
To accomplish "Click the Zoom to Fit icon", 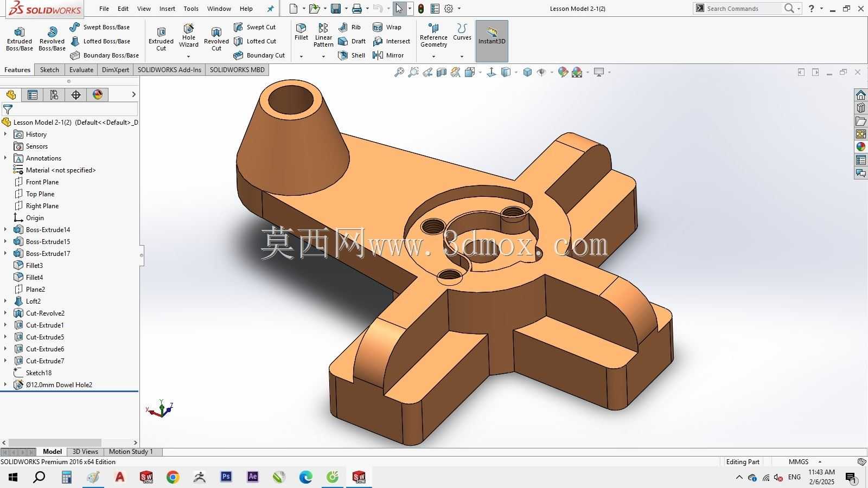I will tap(399, 72).
